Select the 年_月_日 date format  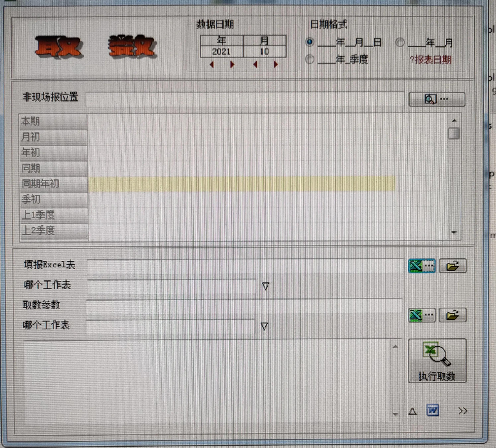[310, 42]
